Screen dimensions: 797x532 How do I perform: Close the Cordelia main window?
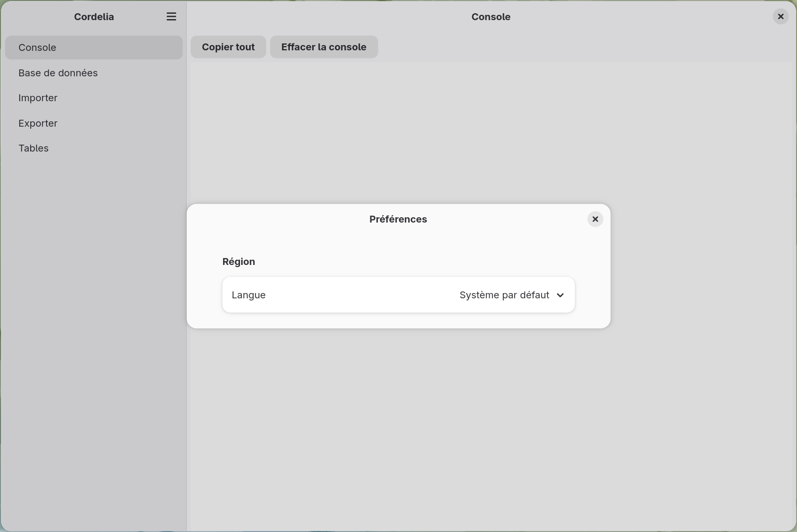[x=781, y=16]
